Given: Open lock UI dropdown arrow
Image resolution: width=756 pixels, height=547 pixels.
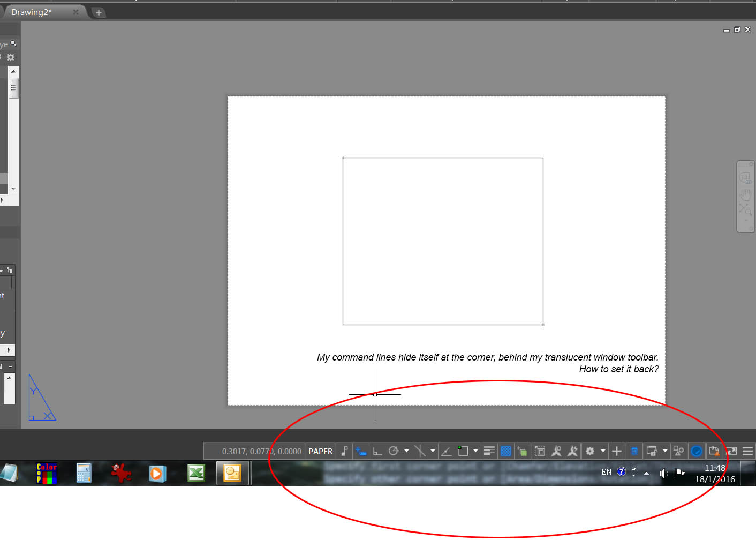Looking at the screenshot, I should coord(665,451).
